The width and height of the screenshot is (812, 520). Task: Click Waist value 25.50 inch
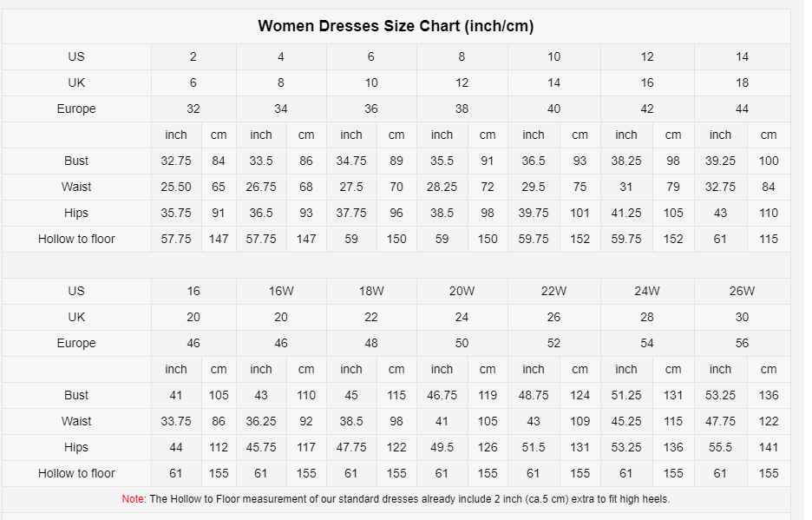pos(176,187)
